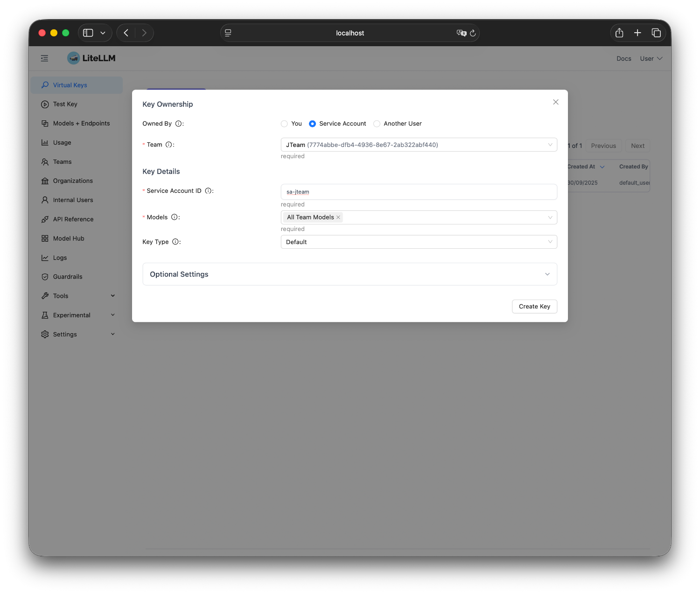Viewport: 700px width, 594px height.
Task: Click the Create Key button
Action: tap(534, 307)
